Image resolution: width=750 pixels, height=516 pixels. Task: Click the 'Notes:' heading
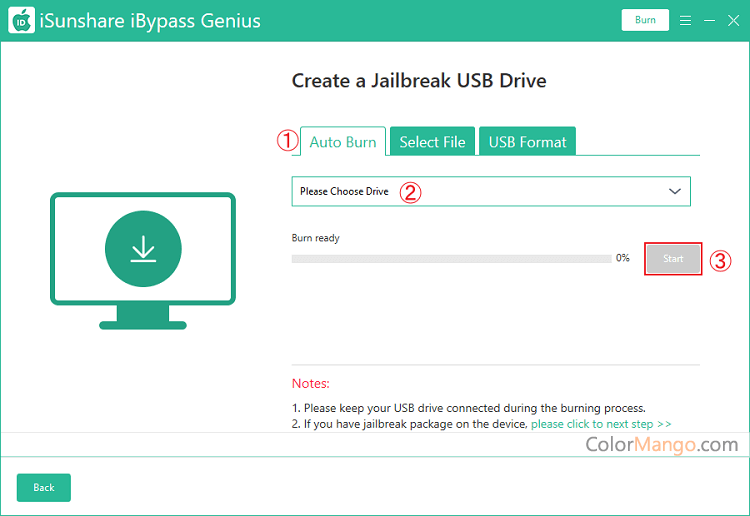click(x=310, y=384)
